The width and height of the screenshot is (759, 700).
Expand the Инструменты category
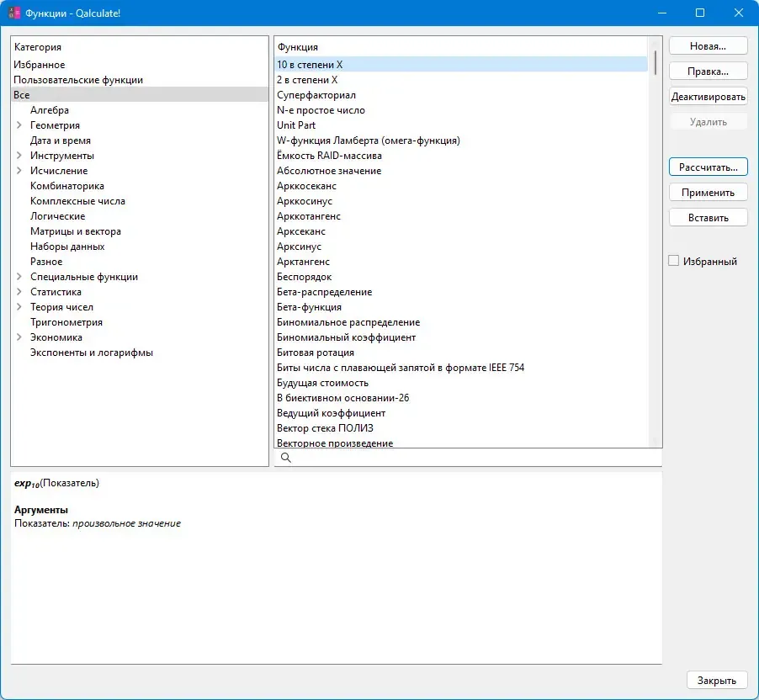pyautogui.click(x=19, y=156)
